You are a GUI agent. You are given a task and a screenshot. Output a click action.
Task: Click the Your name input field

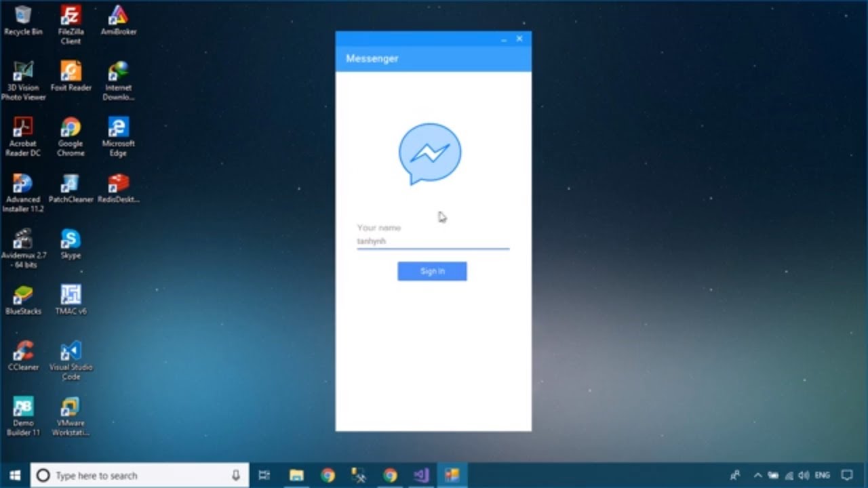433,241
